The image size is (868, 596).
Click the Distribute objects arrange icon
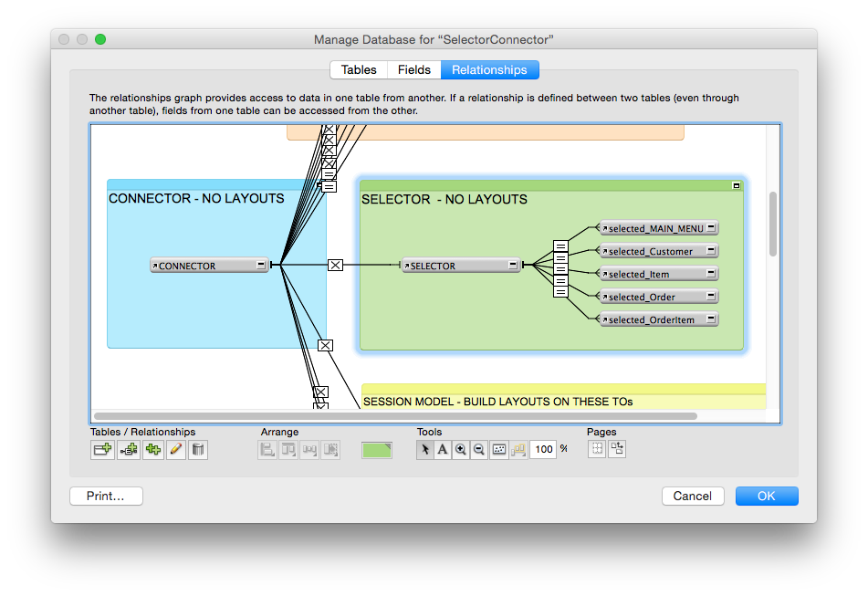coord(309,449)
